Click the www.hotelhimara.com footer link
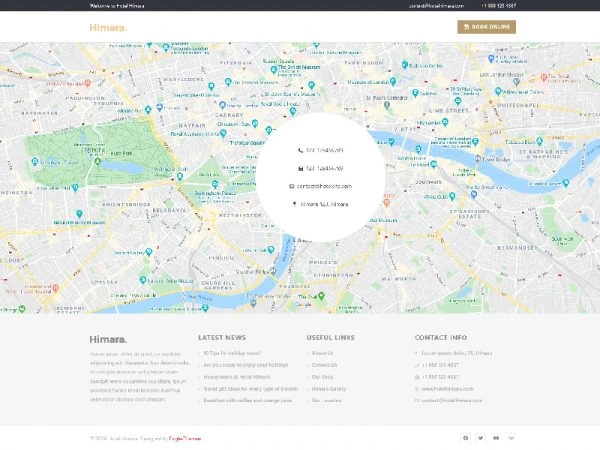The width and height of the screenshot is (600, 450). [447, 389]
